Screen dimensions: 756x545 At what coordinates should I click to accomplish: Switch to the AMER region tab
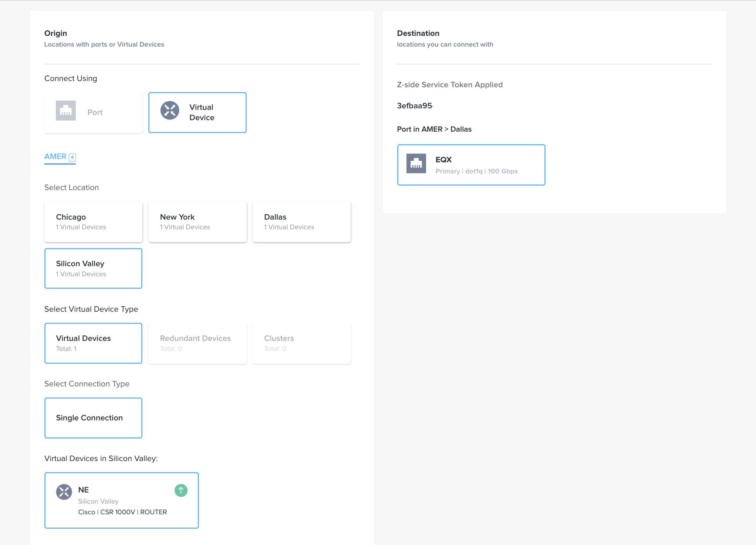pyautogui.click(x=60, y=157)
